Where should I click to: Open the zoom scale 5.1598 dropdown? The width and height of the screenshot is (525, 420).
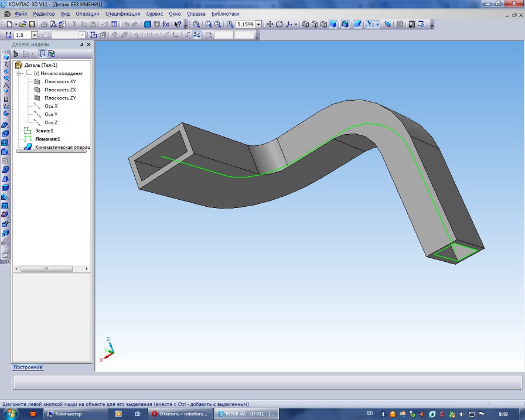tap(258, 24)
